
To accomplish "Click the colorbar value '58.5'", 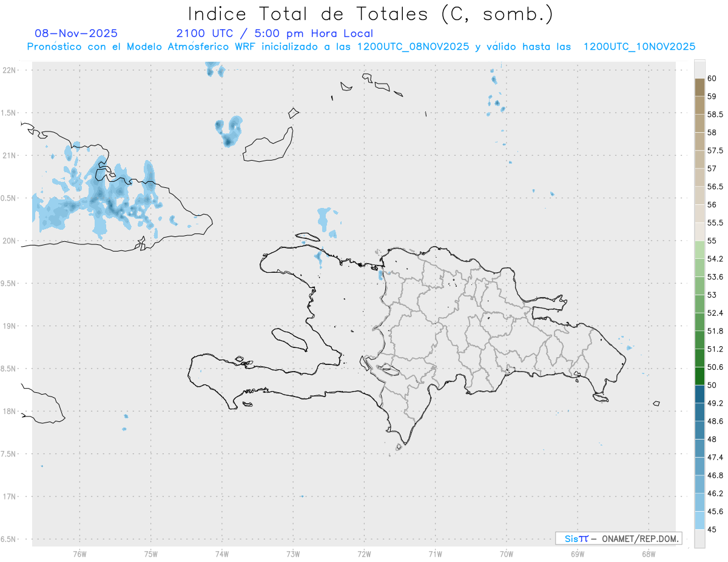I will [715, 115].
